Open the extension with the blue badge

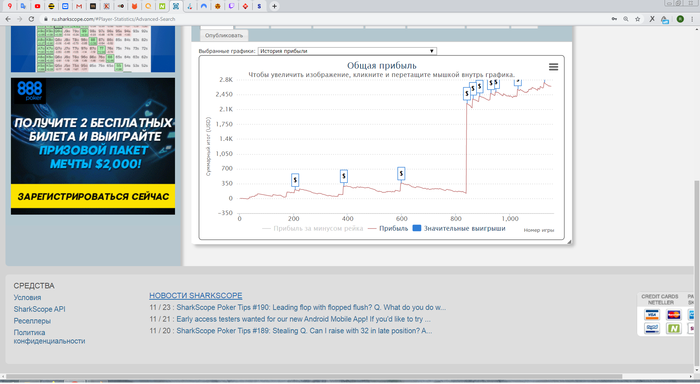click(665, 20)
